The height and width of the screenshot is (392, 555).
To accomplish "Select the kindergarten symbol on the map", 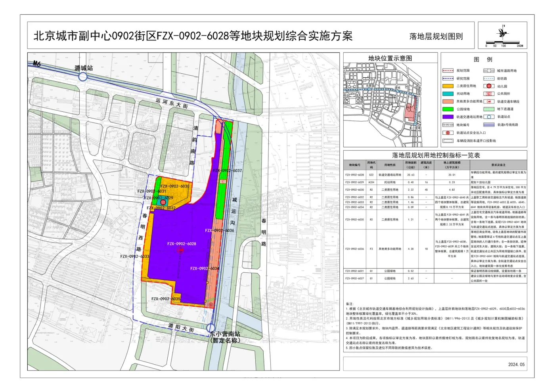I will coord(163,202).
